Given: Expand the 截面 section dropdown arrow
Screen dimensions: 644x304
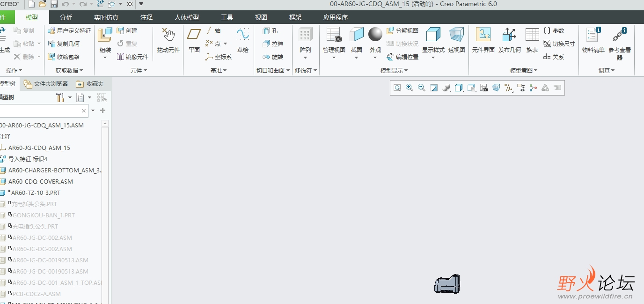Looking at the screenshot, I should coord(357,58).
